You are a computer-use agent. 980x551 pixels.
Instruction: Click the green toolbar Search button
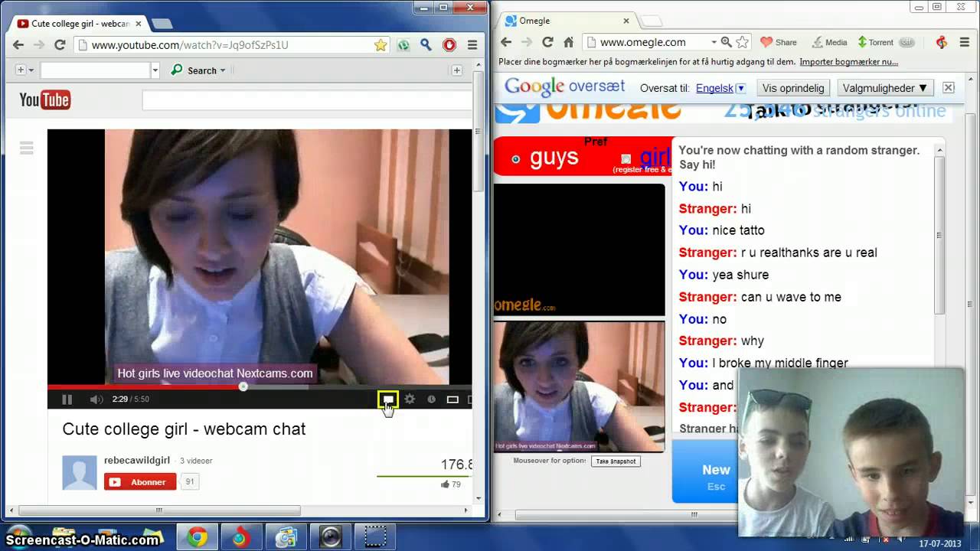(x=194, y=70)
